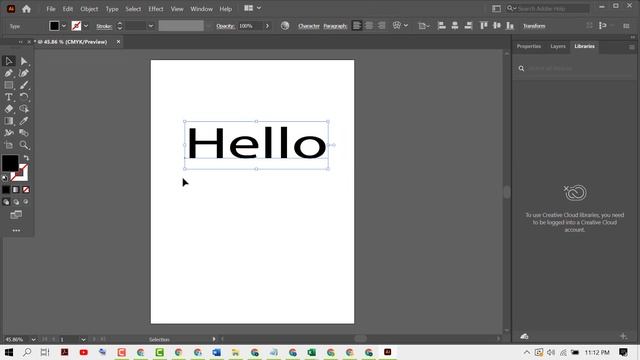
Task: Open Recolor Artwork globe icon
Action: [x=285, y=26]
